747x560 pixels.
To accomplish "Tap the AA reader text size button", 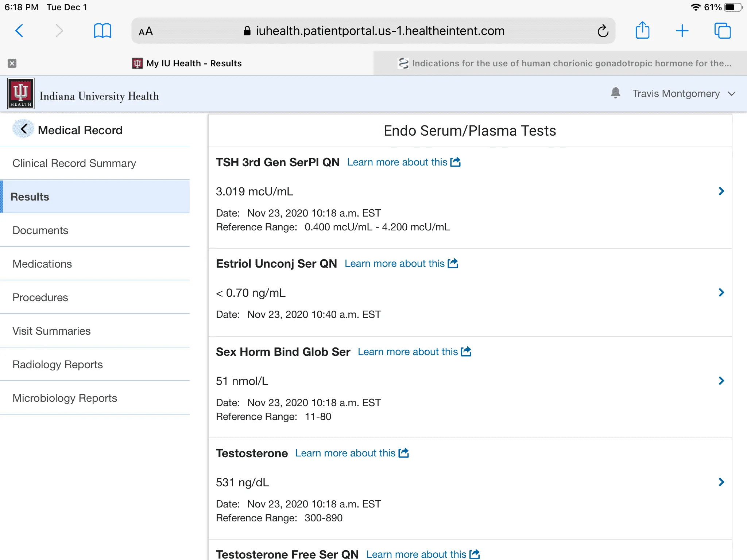I will [146, 31].
